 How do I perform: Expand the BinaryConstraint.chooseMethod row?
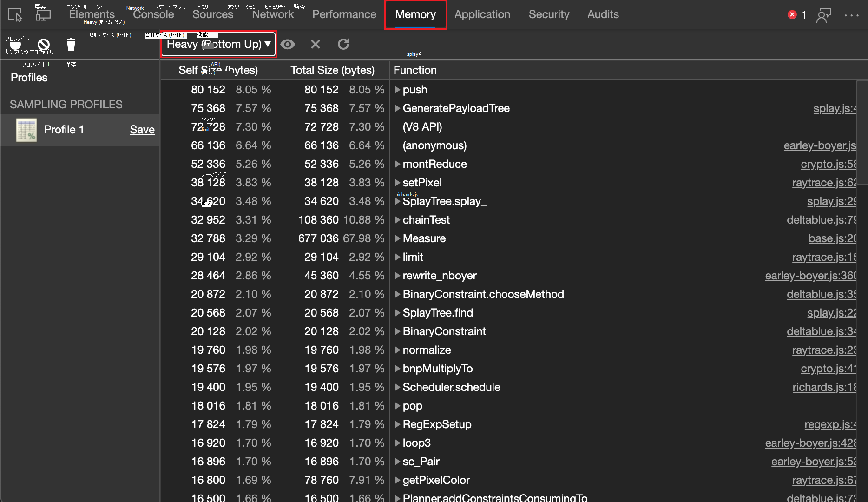[398, 294]
